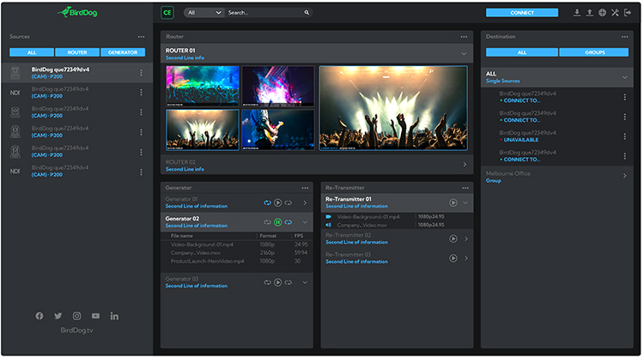Click the logout exit icon

628,13
